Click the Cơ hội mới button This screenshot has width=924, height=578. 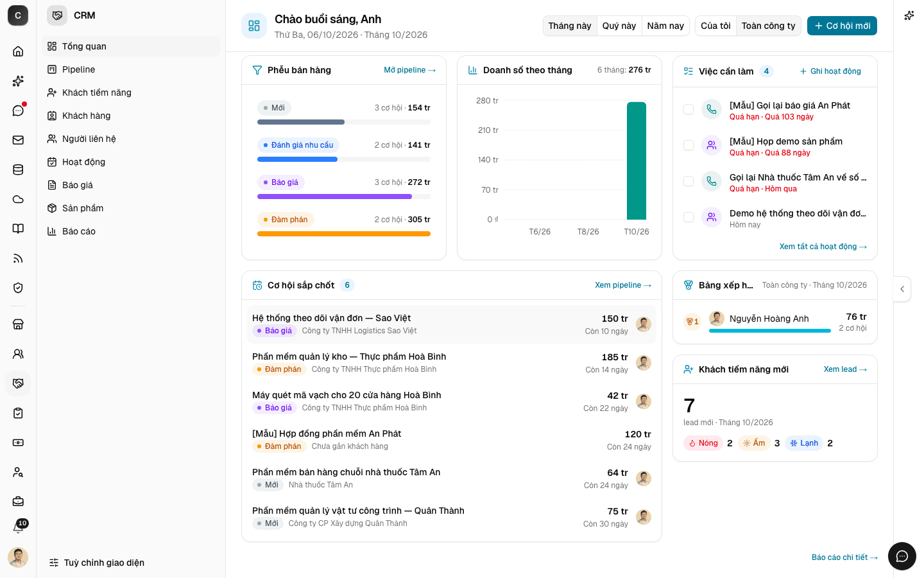842,26
